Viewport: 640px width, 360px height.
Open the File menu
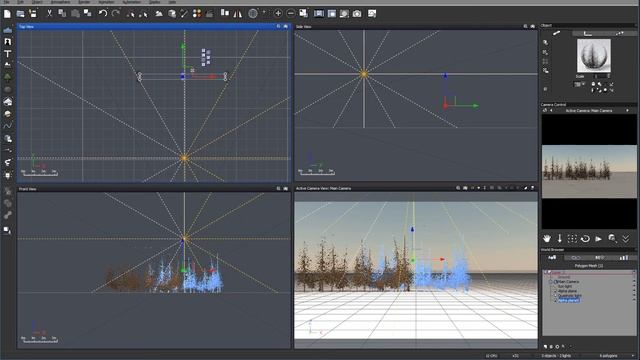[7, 2]
